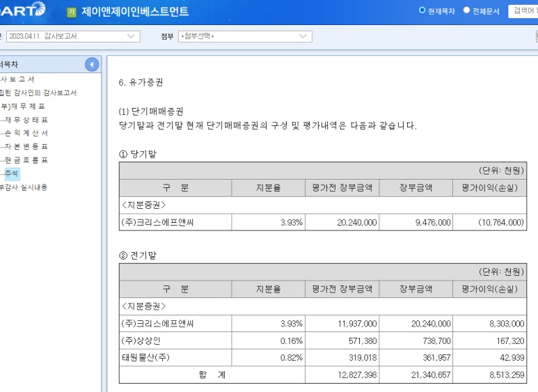The height and width of the screenshot is (392, 538).
Task: Click the search keyword input field
Action: tap(523, 11)
